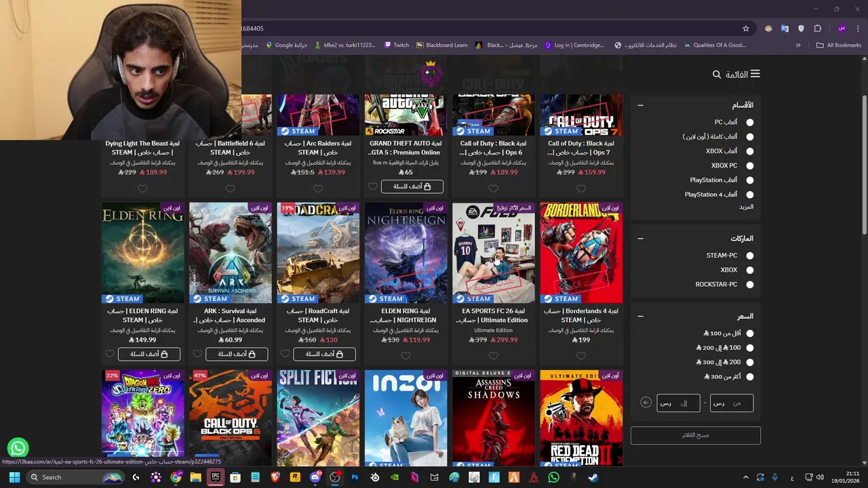Open File Explorer from taskbar
The width and height of the screenshot is (868, 488).
pyautogui.click(x=195, y=477)
